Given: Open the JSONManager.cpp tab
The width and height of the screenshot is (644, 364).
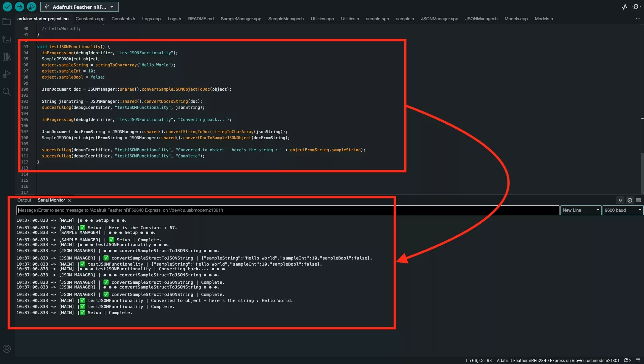Looking at the screenshot, I should [440, 19].
